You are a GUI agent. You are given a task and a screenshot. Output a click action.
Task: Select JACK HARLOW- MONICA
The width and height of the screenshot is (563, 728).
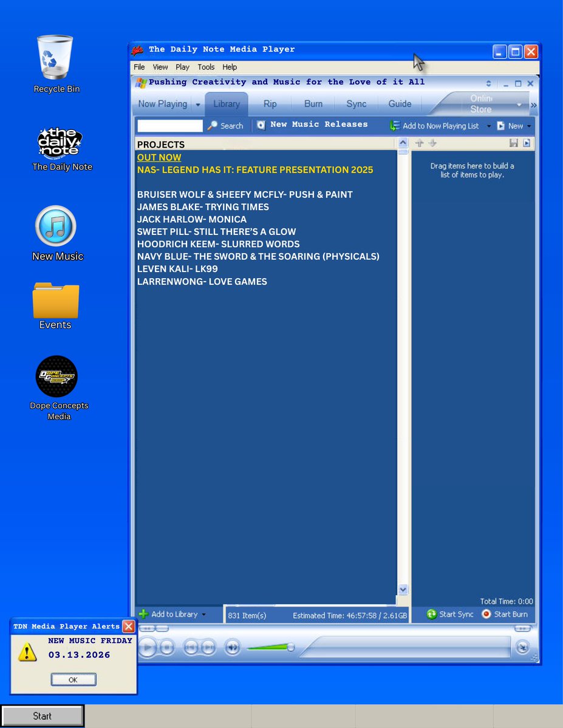[192, 219]
